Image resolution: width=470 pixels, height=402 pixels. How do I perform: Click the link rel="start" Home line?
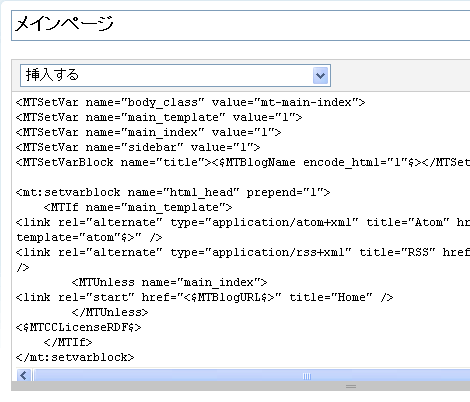(x=204, y=297)
